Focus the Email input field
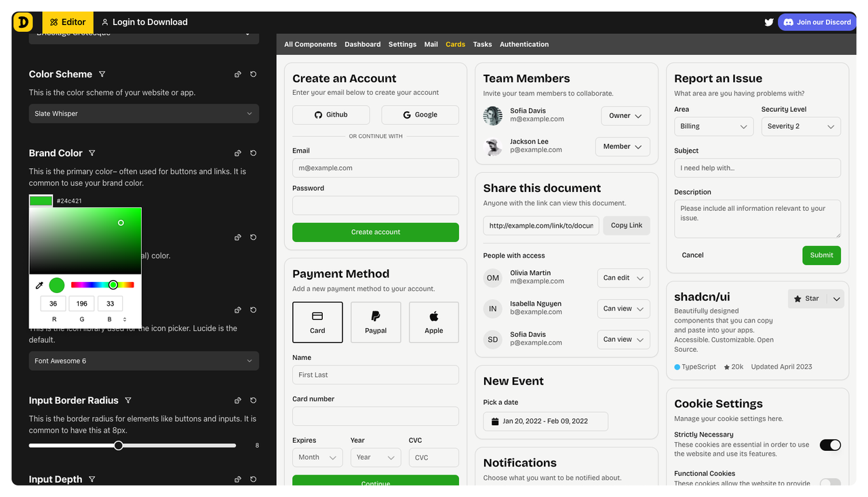The image size is (868, 497). (376, 168)
